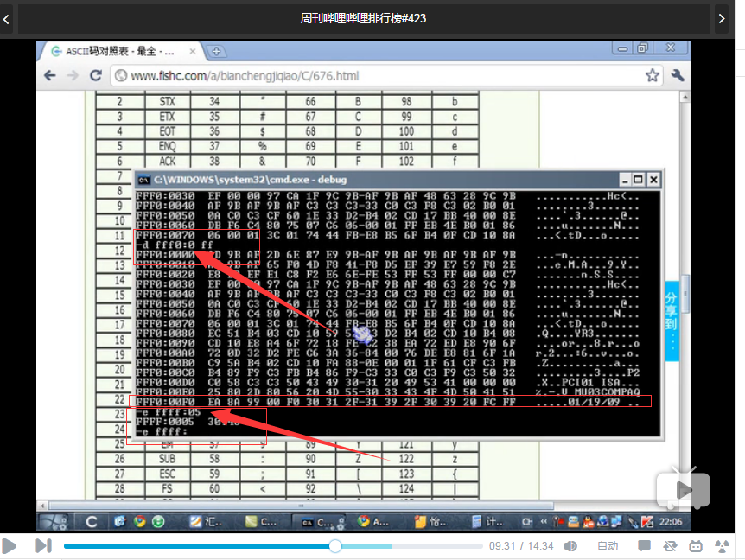Go to the previous video with left chevron
The height and width of the screenshot is (560, 745).
6,19
